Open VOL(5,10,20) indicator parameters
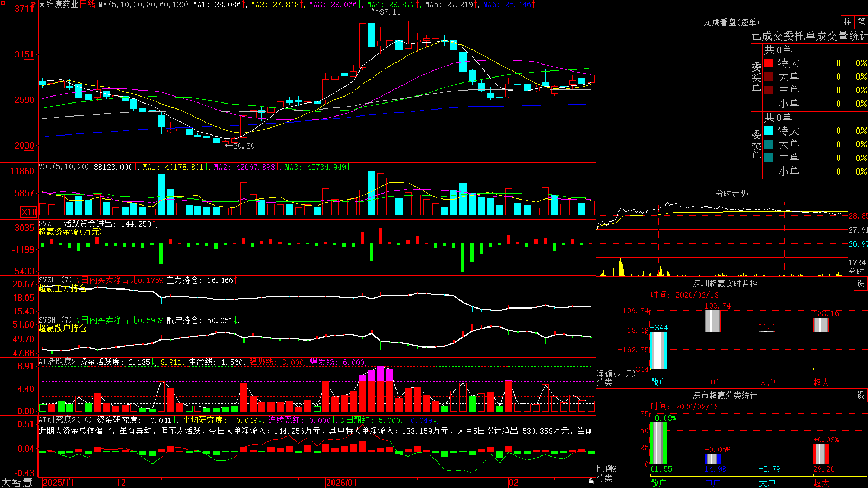The width and height of the screenshot is (868, 488). pos(64,167)
